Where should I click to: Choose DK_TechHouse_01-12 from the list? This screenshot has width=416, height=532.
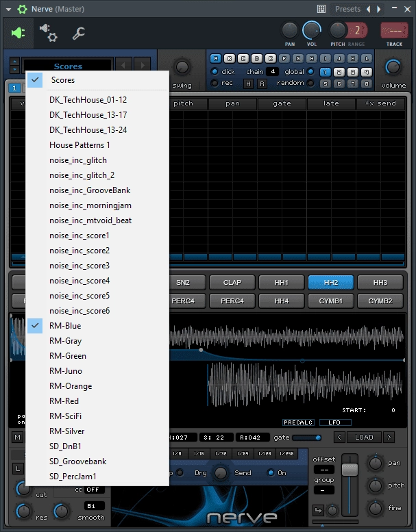coord(97,100)
